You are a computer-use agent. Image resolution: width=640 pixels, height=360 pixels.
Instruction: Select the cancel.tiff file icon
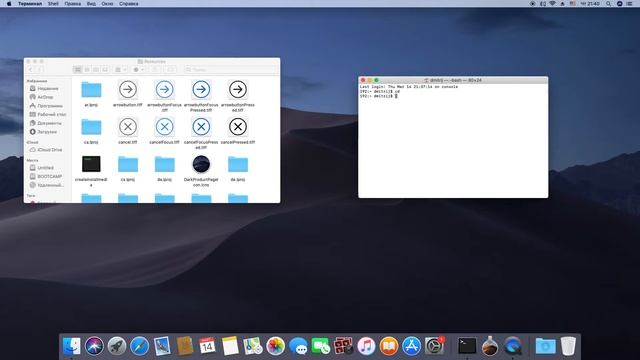(x=128, y=127)
